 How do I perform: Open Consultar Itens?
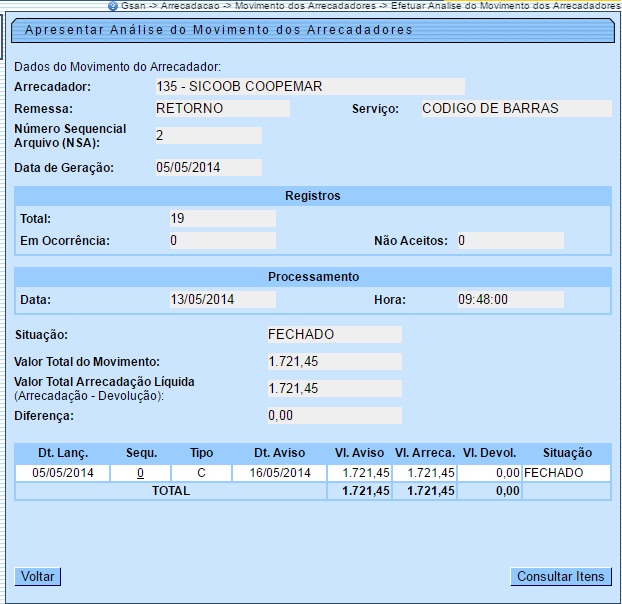[560, 576]
